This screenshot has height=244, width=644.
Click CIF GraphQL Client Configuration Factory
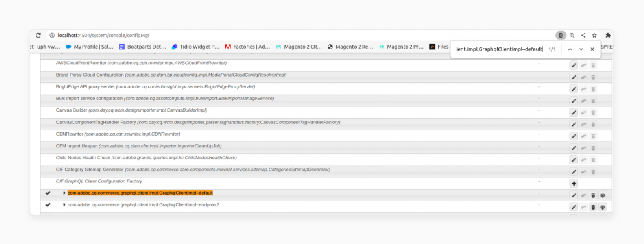click(99, 181)
